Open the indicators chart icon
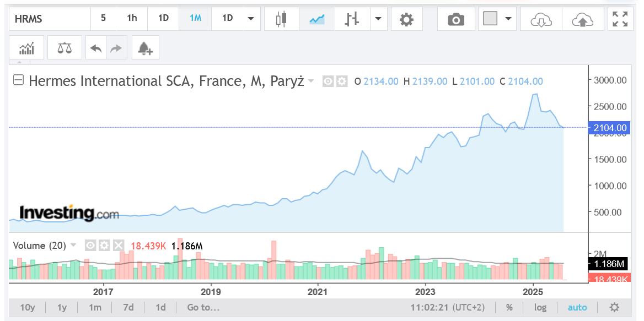Viewport: 644px width, 321px height. [x=26, y=48]
